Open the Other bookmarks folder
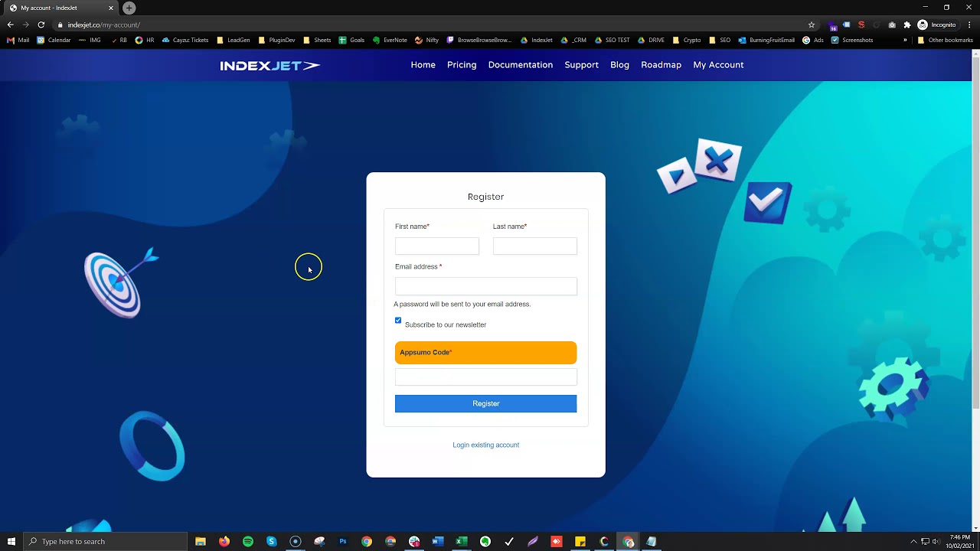 coord(946,40)
